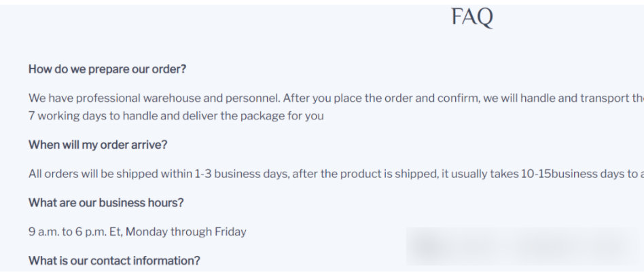This screenshot has height=279, width=644.
Task: Click the words 'Monday through Friday'
Action: tap(186, 231)
